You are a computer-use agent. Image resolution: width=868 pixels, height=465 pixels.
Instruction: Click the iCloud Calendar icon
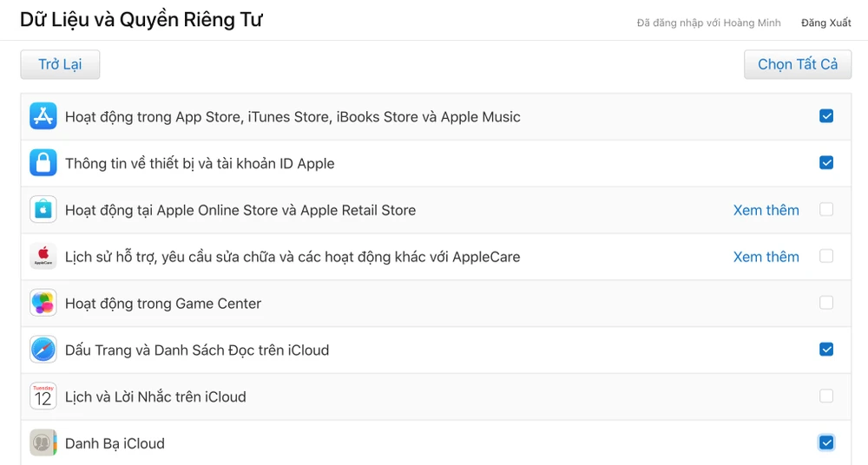click(43, 396)
